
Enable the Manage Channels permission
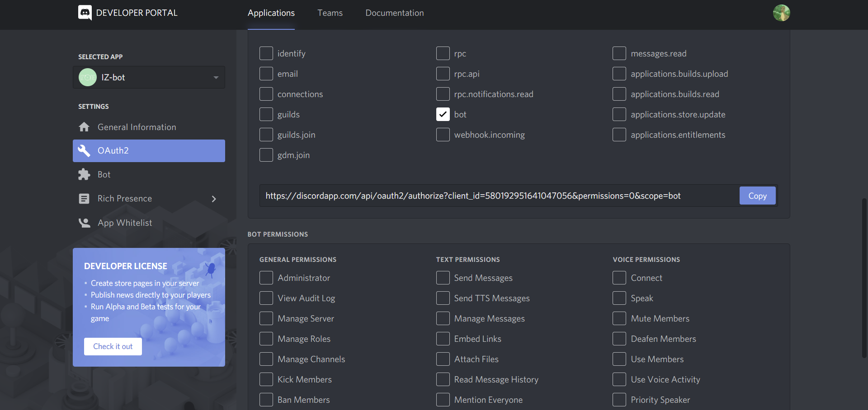(x=266, y=359)
